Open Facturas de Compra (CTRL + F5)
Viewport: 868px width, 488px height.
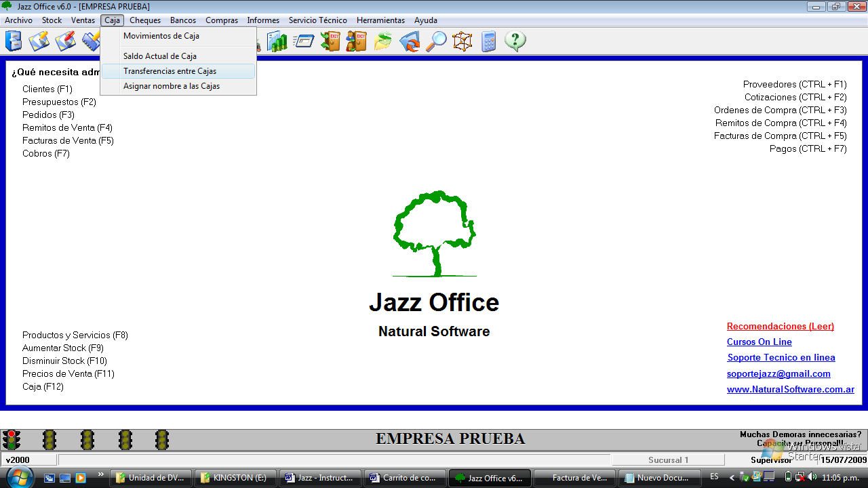point(781,136)
